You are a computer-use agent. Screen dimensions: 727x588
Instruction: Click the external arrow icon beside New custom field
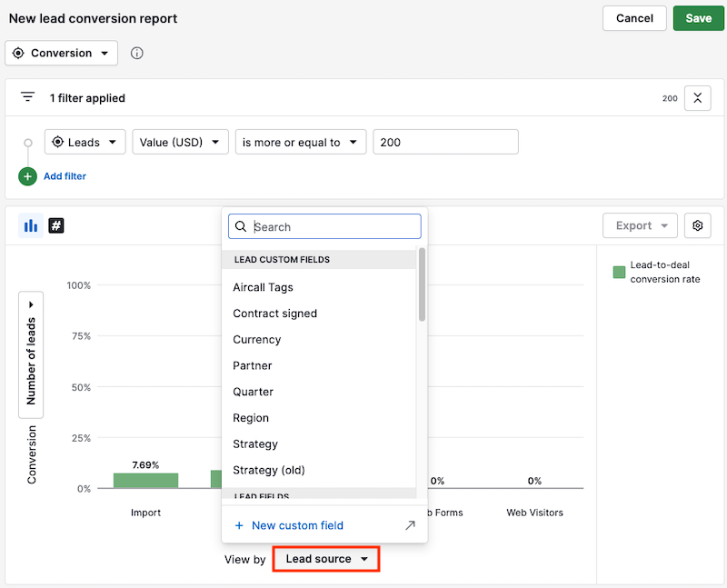pyautogui.click(x=410, y=525)
